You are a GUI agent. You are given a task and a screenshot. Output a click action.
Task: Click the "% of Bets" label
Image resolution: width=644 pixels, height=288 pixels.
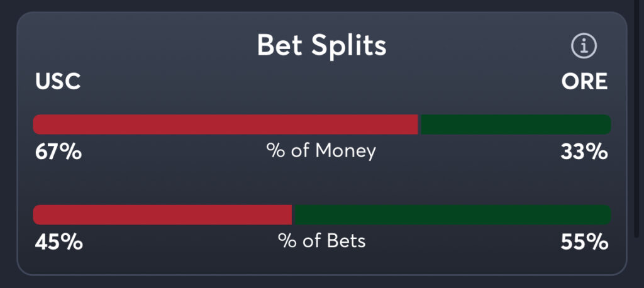point(321,241)
